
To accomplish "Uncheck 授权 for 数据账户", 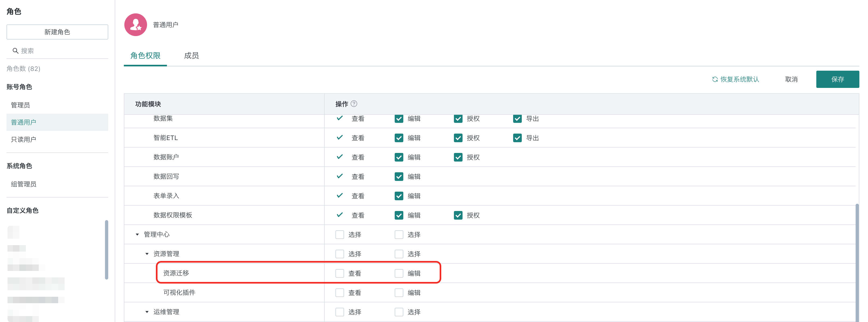I will click(458, 157).
